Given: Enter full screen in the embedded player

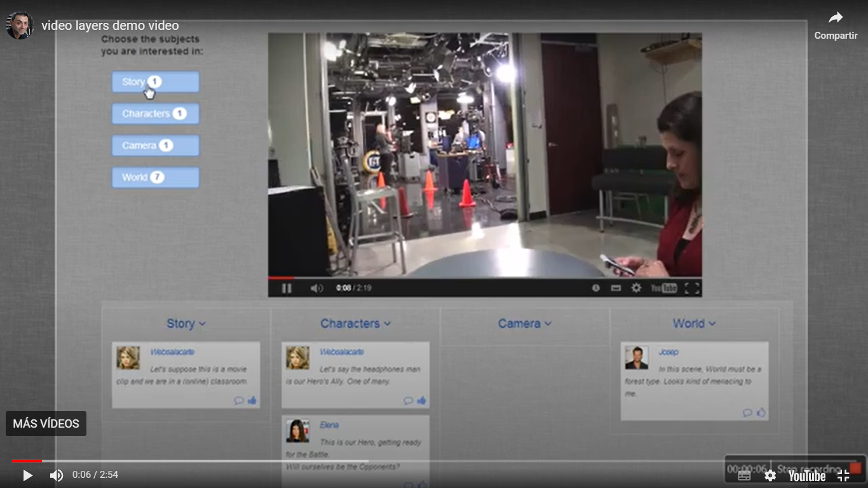Looking at the screenshot, I should (x=692, y=288).
